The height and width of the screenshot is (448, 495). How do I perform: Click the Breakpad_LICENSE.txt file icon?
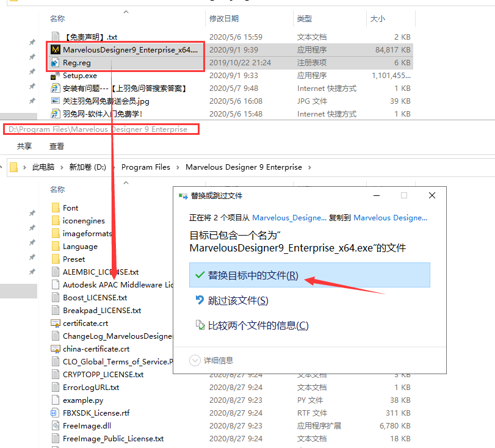pyautogui.click(x=56, y=310)
